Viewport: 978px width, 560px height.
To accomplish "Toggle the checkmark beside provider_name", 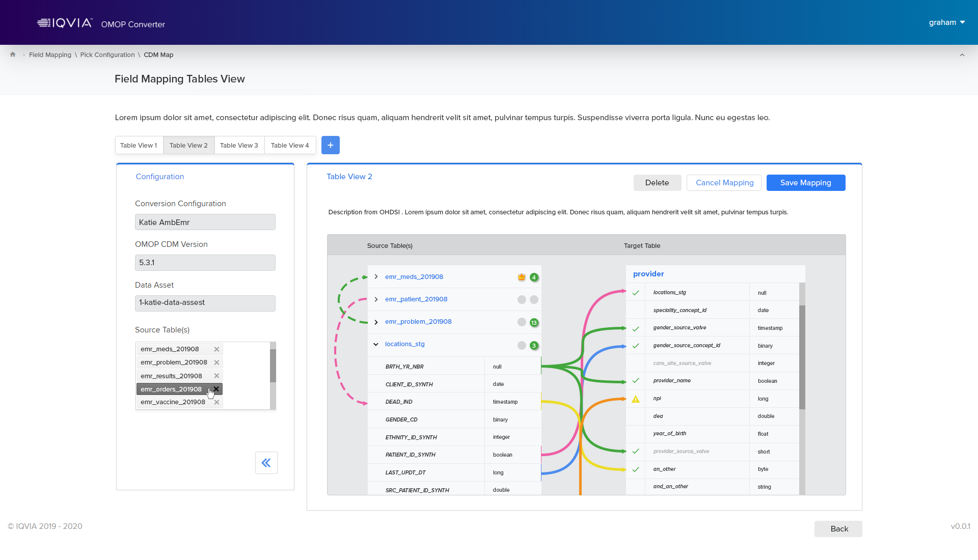I will 636,381.
